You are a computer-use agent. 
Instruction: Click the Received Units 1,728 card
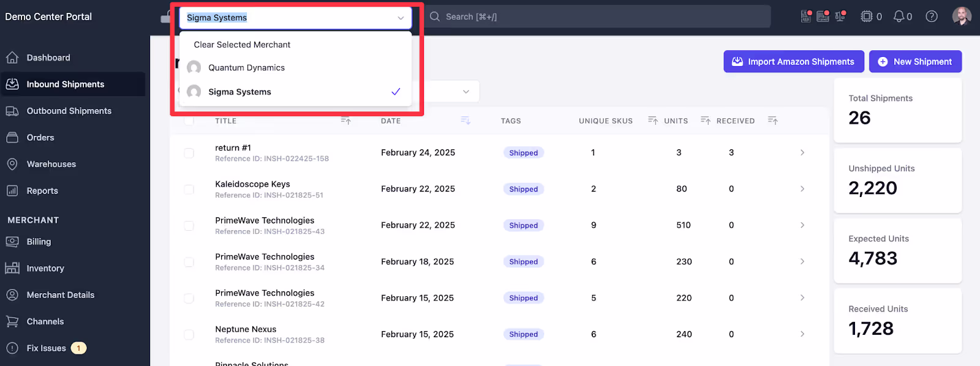898,321
